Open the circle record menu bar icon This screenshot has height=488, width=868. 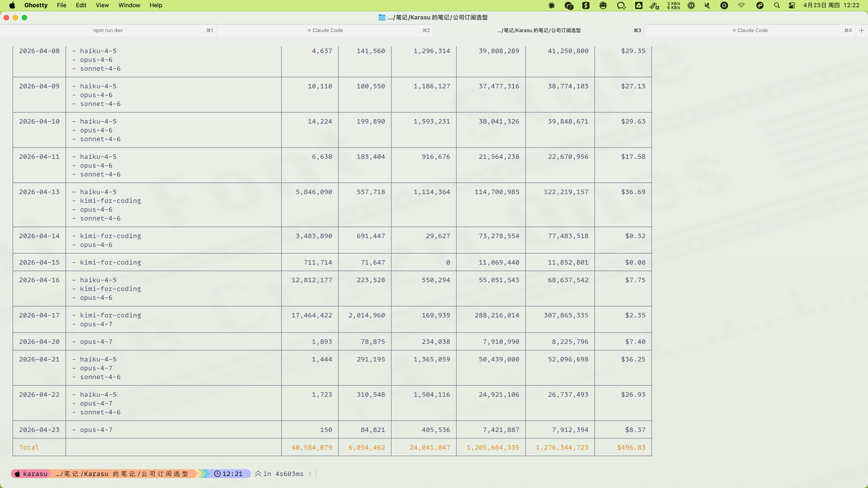pyautogui.click(x=724, y=5)
